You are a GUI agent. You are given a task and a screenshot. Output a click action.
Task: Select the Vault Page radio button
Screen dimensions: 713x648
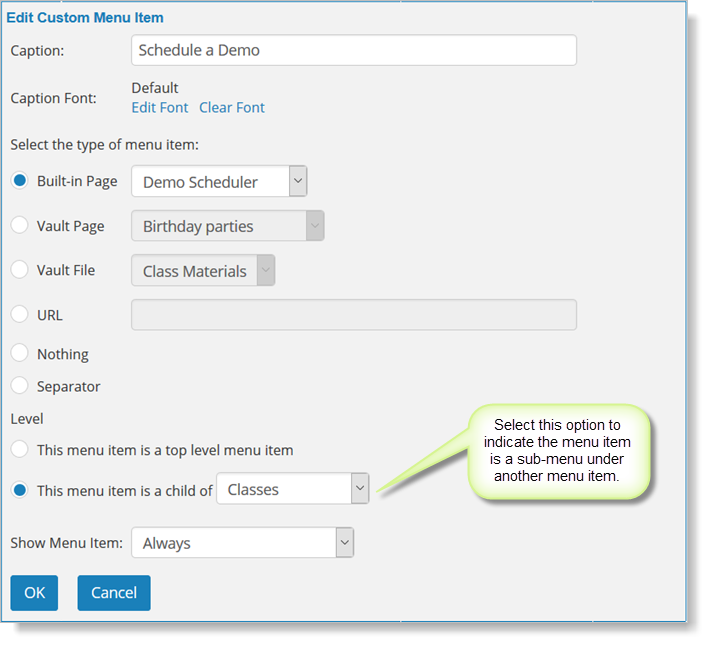20,225
